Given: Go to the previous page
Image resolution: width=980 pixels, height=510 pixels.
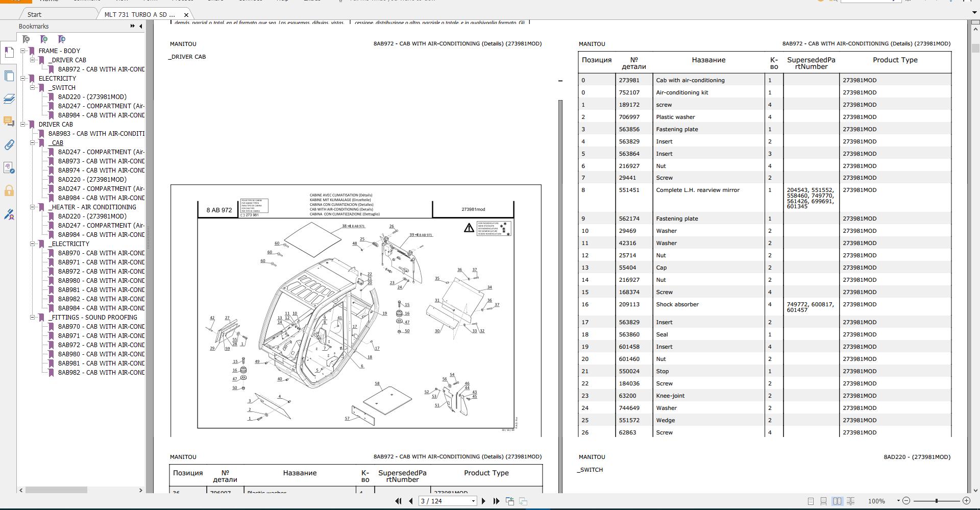Looking at the screenshot, I should pos(411,501).
